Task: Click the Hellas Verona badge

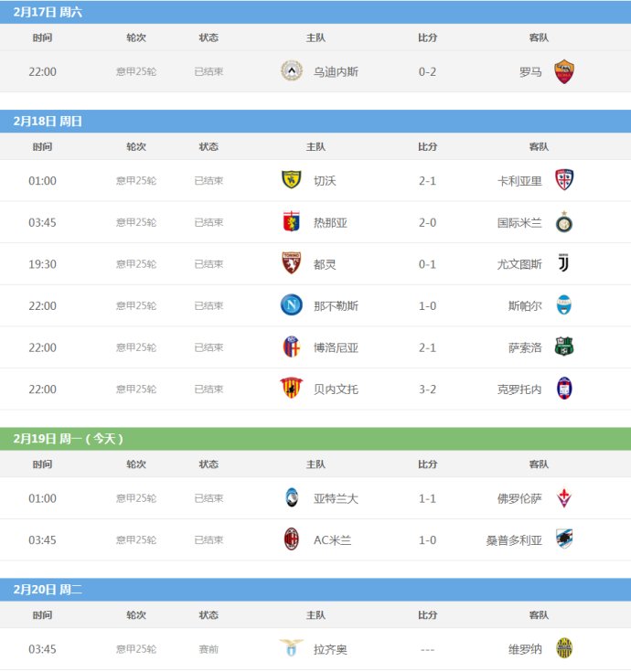Action: coord(564,648)
